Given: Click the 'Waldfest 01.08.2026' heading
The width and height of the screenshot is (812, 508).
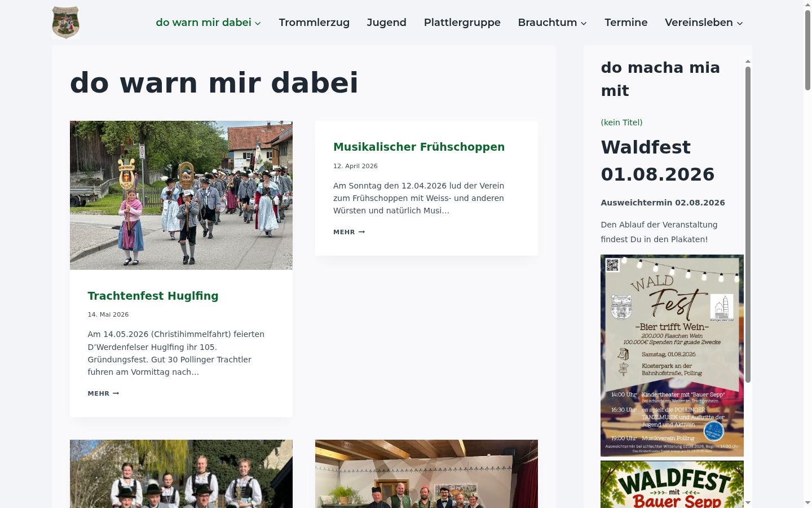Looking at the screenshot, I should [x=657, y=161].
